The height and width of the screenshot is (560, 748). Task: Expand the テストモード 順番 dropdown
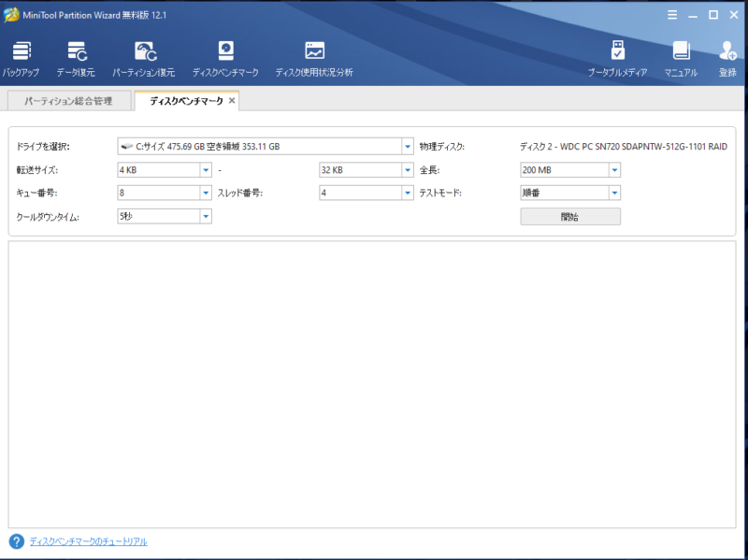(614, 193)
